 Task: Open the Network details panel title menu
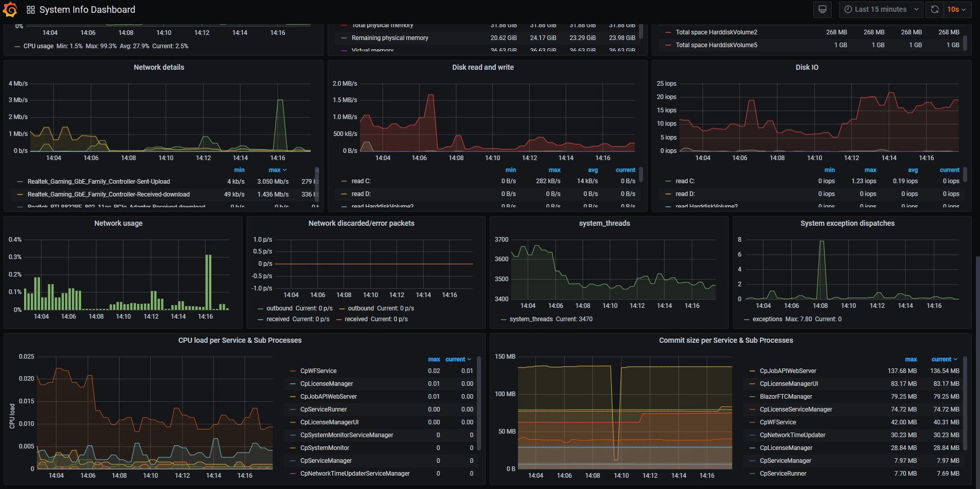(x=159, y=67)
